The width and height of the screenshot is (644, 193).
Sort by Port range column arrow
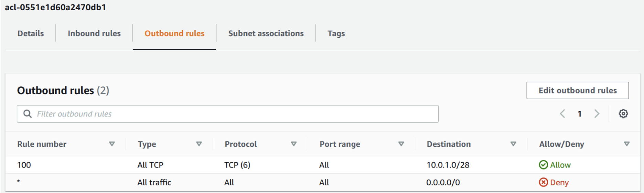click(401, 144)
